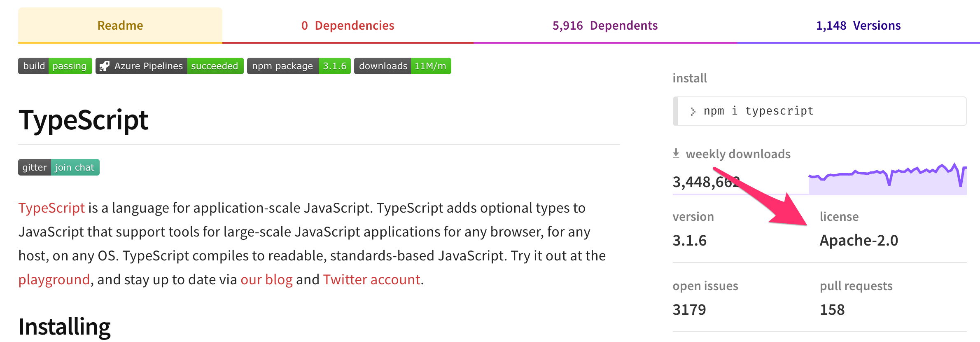The image size is (980, 342).
Task: Open the 3179 open issues count
Action: [x=689, y=310]
